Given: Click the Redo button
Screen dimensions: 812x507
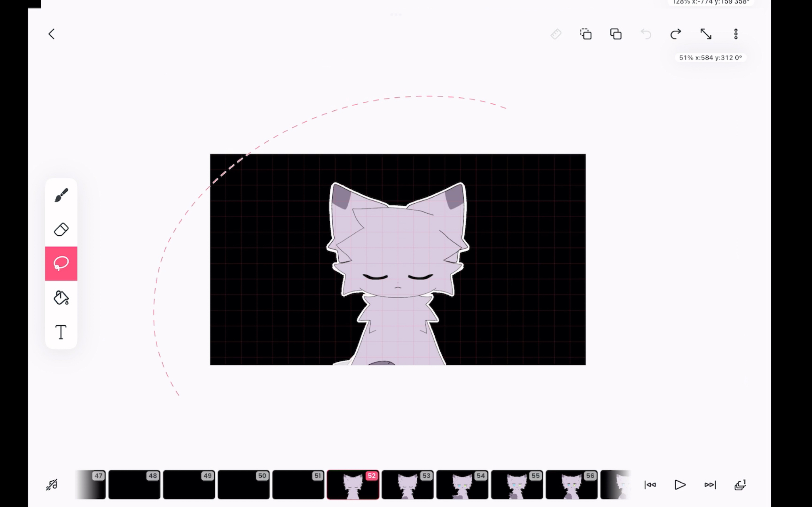Looking at the screenshot, I should point(676,34).
